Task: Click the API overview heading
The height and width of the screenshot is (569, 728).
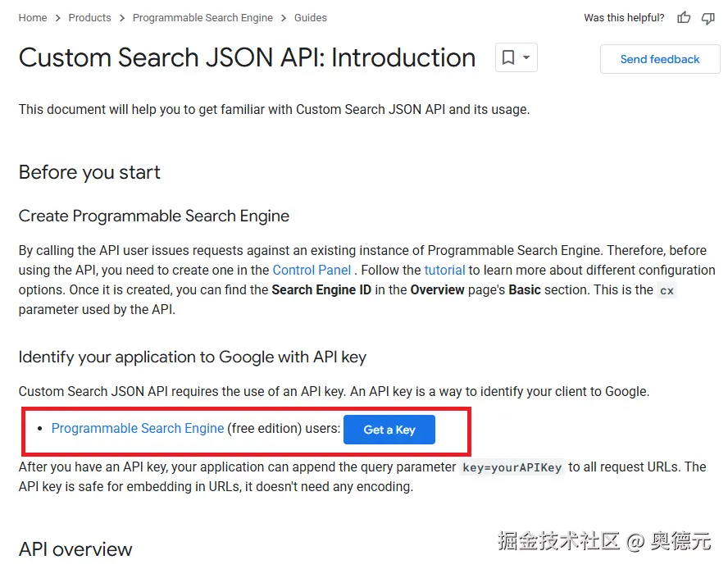Action: click(x=75, y=549)
